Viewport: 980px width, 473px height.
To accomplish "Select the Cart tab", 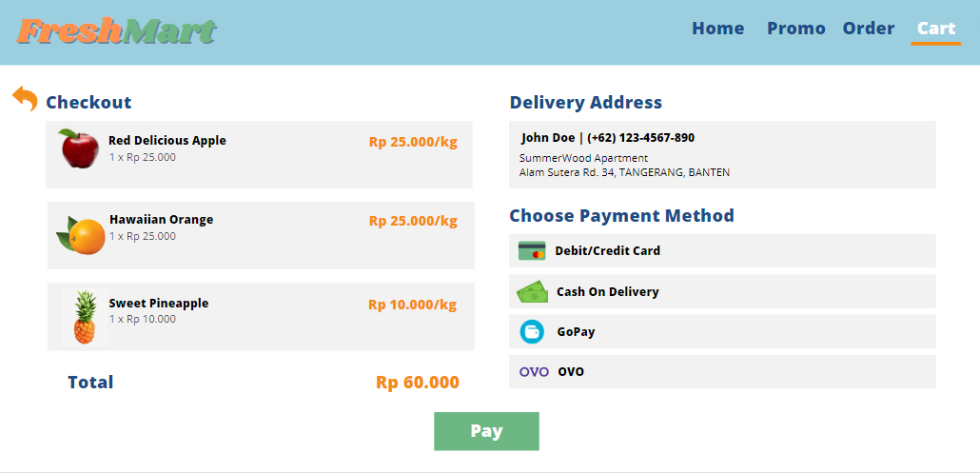I will [x=935, y=29].
